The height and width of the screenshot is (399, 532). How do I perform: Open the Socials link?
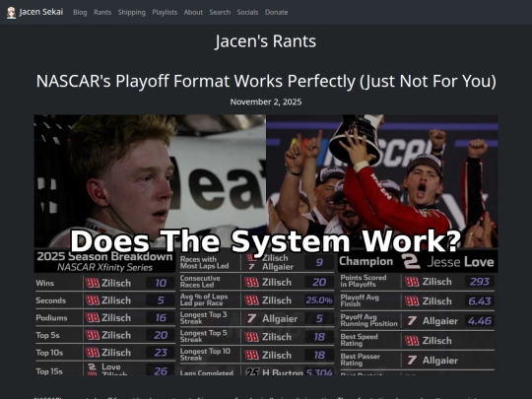247,12
